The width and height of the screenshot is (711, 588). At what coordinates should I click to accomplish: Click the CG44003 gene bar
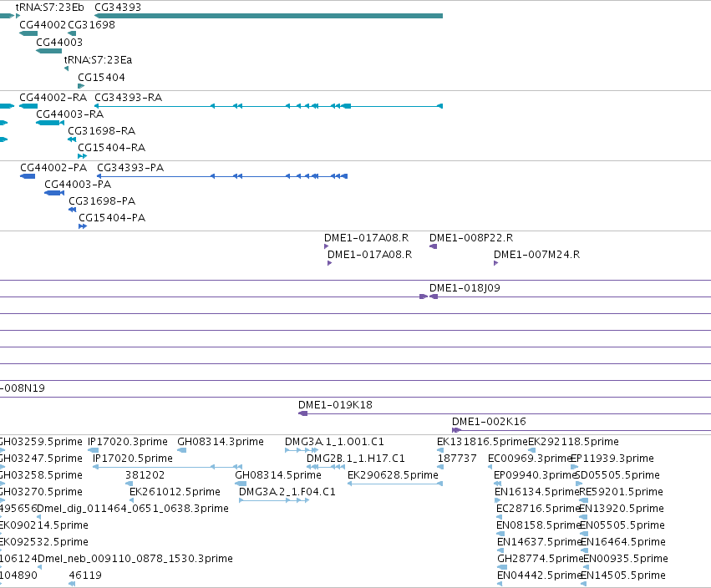49,51
